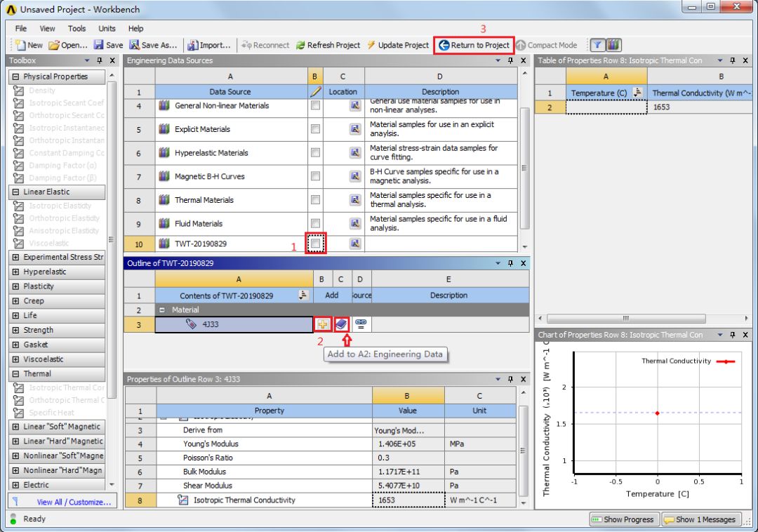
Task: Pin the Engineering Data Sources panel
Action: pos(510,60)
